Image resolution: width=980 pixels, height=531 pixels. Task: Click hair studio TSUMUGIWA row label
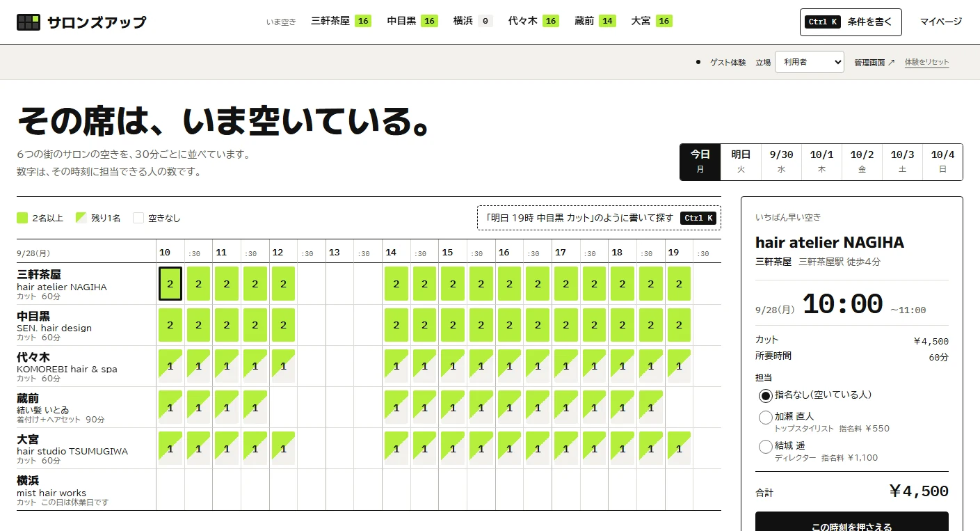tap(72, 451)
